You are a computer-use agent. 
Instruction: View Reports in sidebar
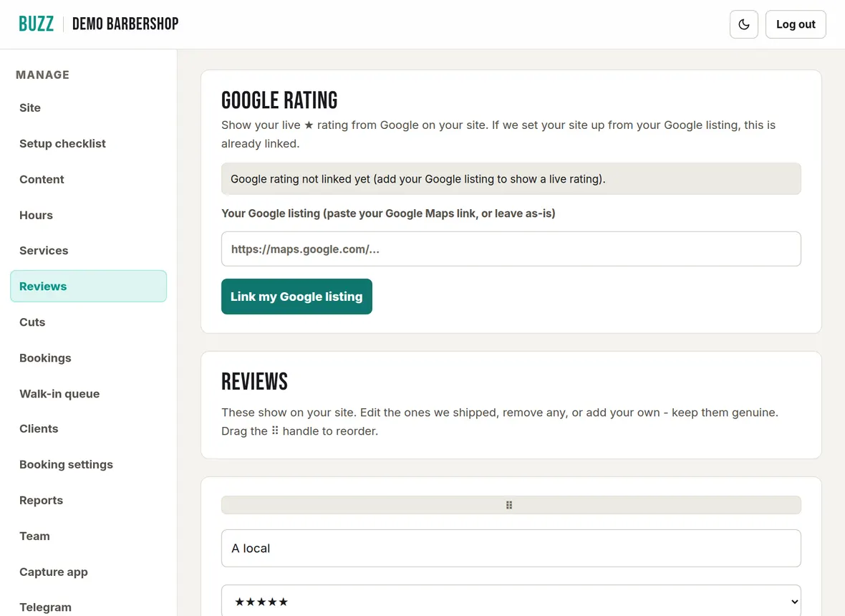88,500
